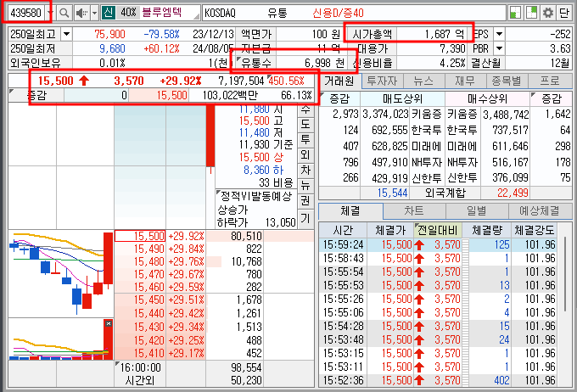Open the 예상체결 tab
Screen dimensions: 577x392
click(540, 211)
